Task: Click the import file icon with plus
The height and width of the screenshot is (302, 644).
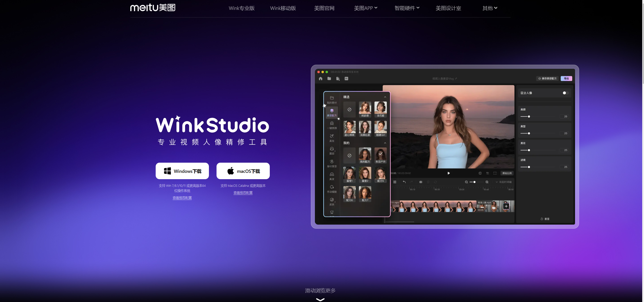Action: point(338,79)
